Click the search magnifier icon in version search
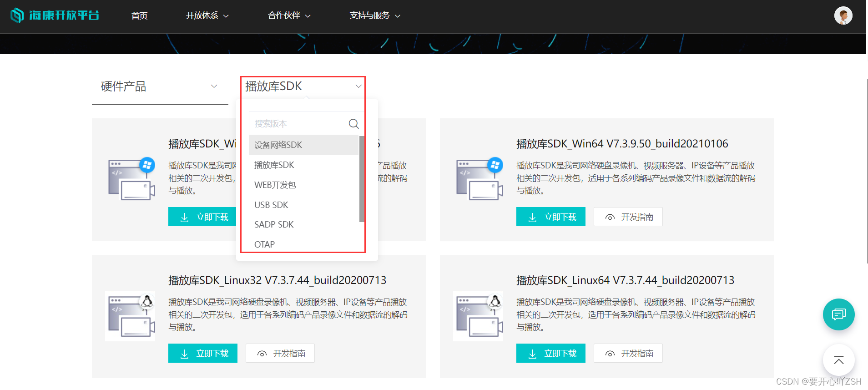This screenshot has width=868, height=390. [x=353, y=123]
